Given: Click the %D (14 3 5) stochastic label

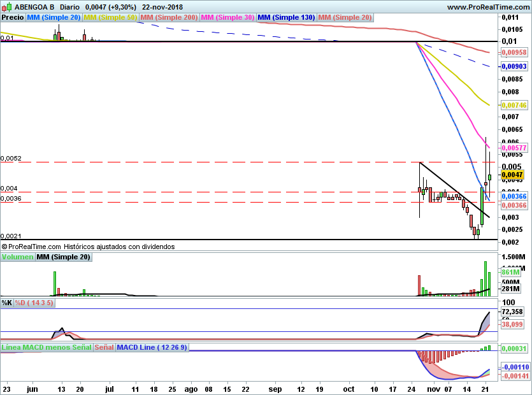Looking at the screenshot, I should pyautogui.click(x=34, y=303).
